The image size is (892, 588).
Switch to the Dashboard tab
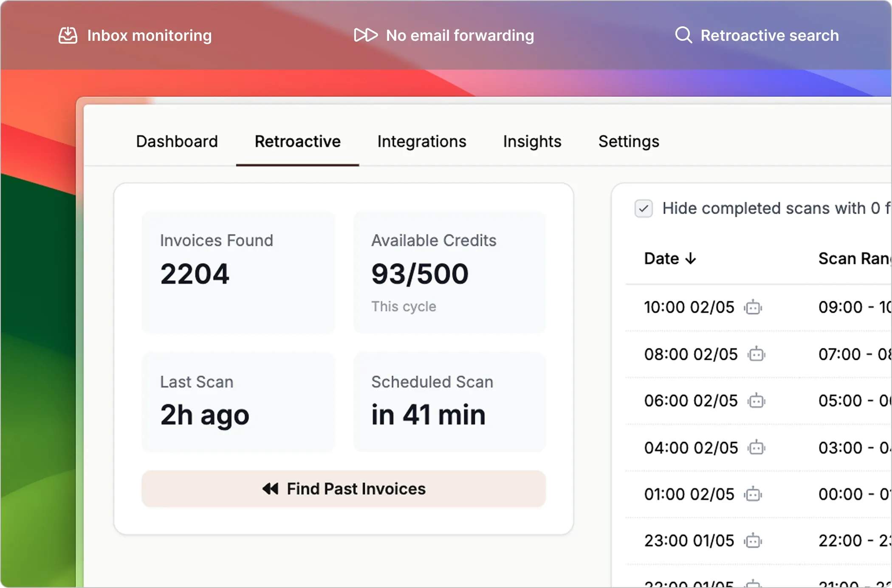(177, 141)
